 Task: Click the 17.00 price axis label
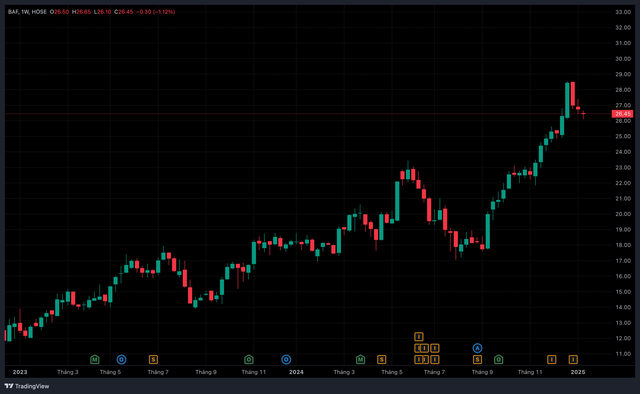(623, 260)
